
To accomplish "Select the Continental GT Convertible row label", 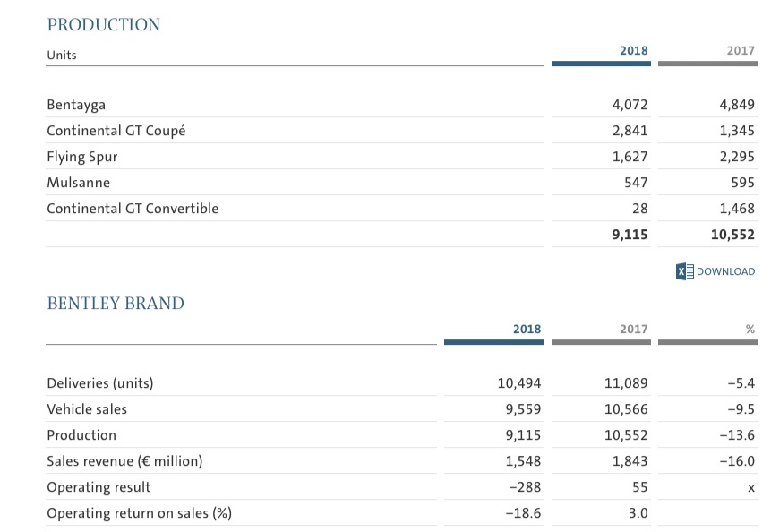I will coord(132,208).
